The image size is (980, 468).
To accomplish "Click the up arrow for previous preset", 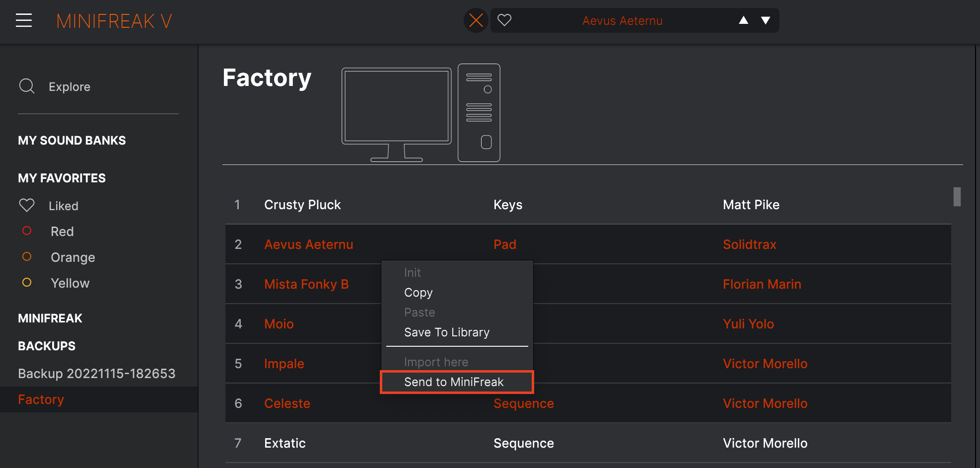I will [x=743, y=20].
